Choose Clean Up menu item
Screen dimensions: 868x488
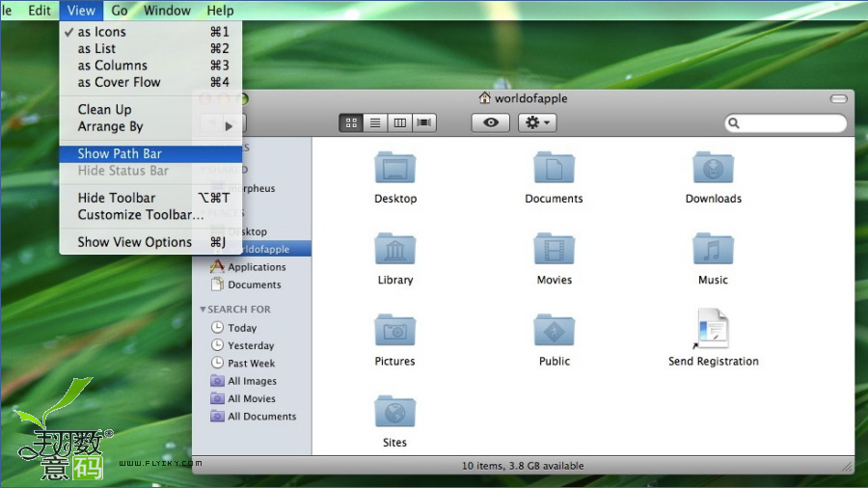tap(150, 110)
